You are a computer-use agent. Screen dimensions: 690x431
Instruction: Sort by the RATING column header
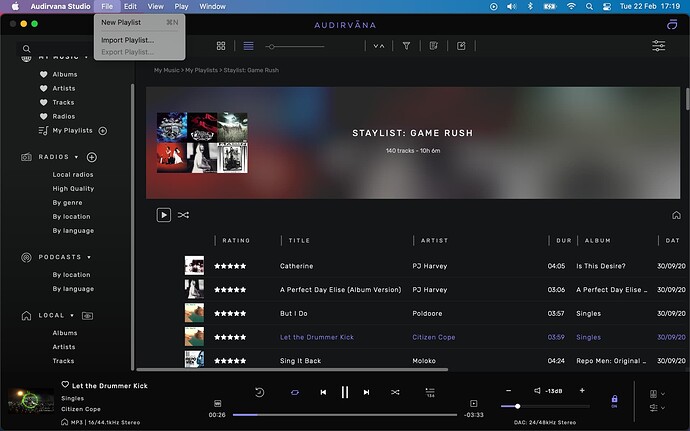tap(236, 240)
